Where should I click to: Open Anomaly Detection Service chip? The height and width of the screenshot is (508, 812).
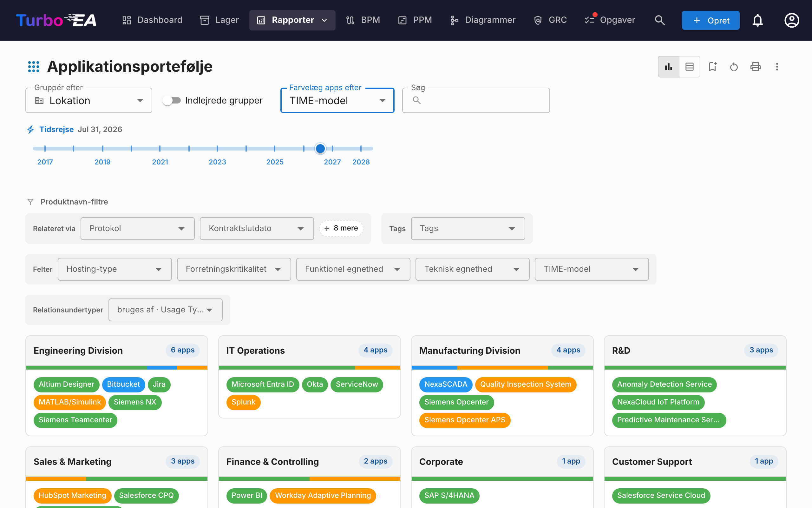tap(665, 384)
